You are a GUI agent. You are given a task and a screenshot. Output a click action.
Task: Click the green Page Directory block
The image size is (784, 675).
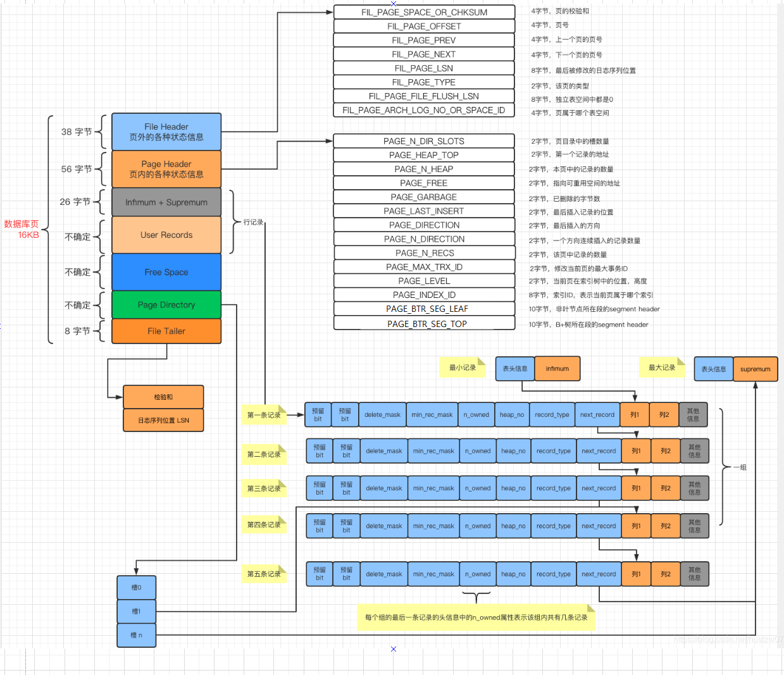pyautogui.click(x=166, y=305)
